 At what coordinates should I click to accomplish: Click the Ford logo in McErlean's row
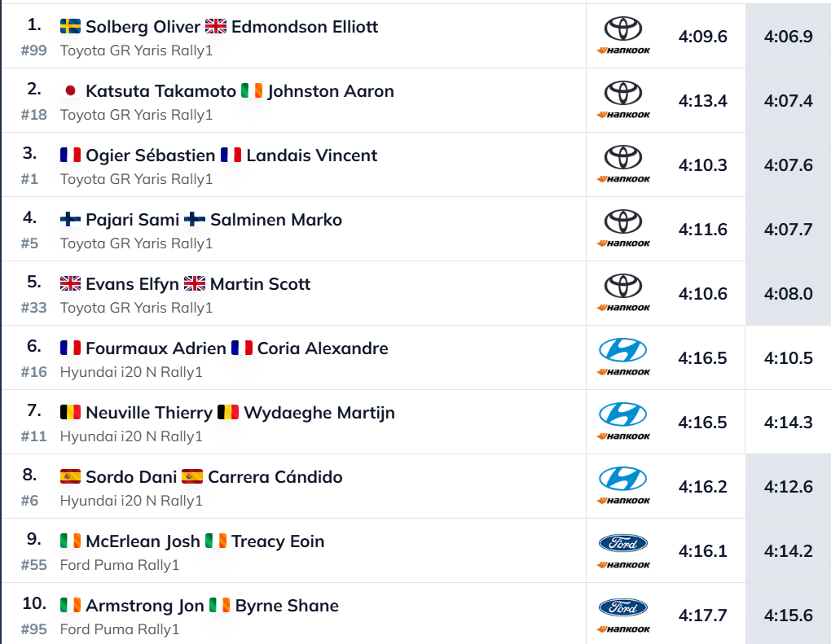[x=623, y=543]
